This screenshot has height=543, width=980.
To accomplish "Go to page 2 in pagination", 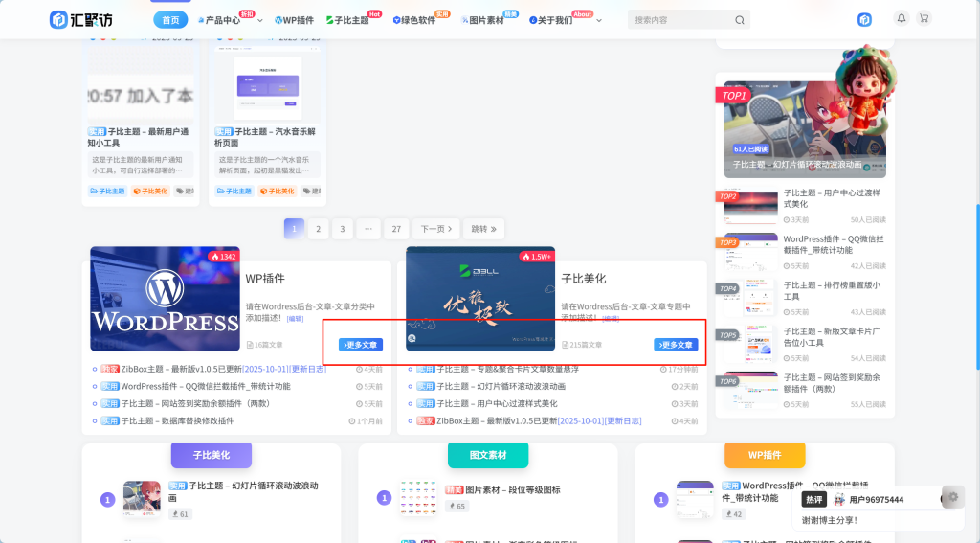I will click(318, 229).
